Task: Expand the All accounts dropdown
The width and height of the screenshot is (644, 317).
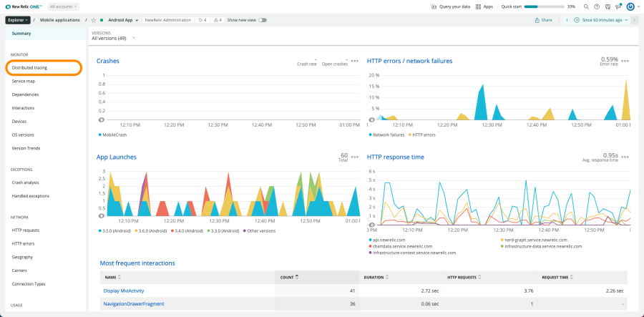Action: coord(64,6)
